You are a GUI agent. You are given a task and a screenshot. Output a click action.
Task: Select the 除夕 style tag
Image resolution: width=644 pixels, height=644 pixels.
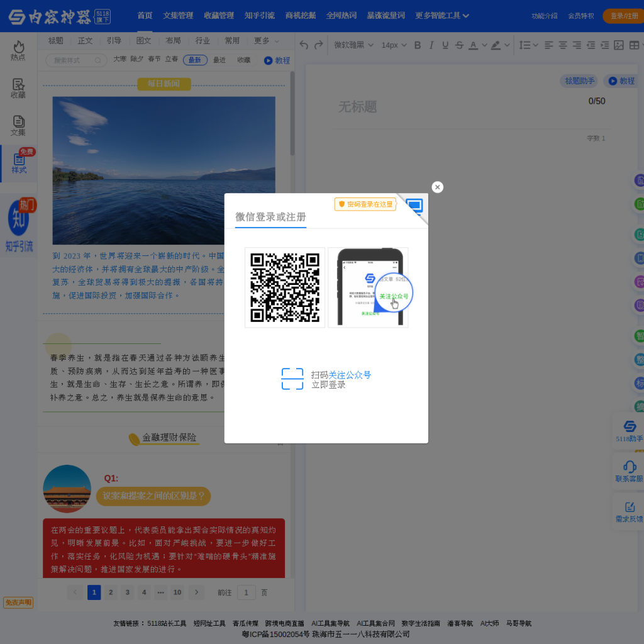pyautogui.click(x=136, y=59)
